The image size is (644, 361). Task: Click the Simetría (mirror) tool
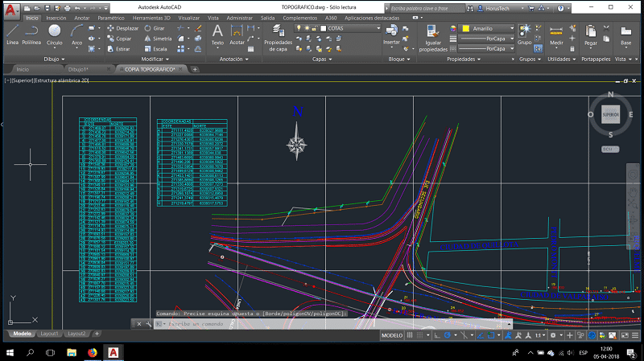(x=158, y=39)
